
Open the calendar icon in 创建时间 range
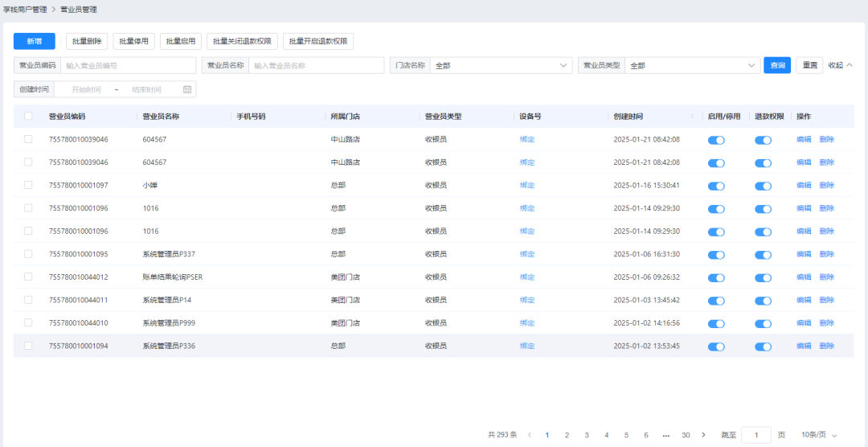click(x=187, y=89)
